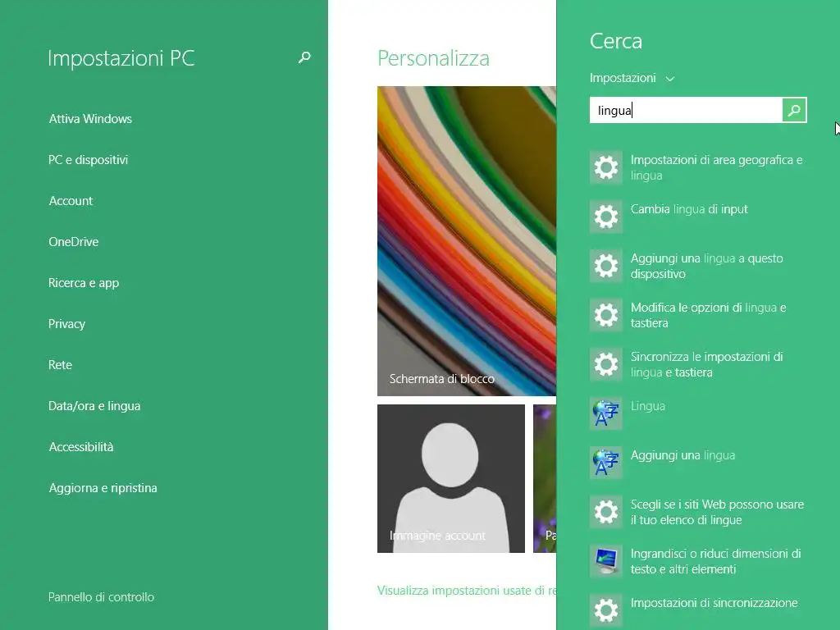This screenshot has height=630, width=840.
Task: Open Modifica le opzioni di lingua e tastiera
Action: tap(699, 316)
